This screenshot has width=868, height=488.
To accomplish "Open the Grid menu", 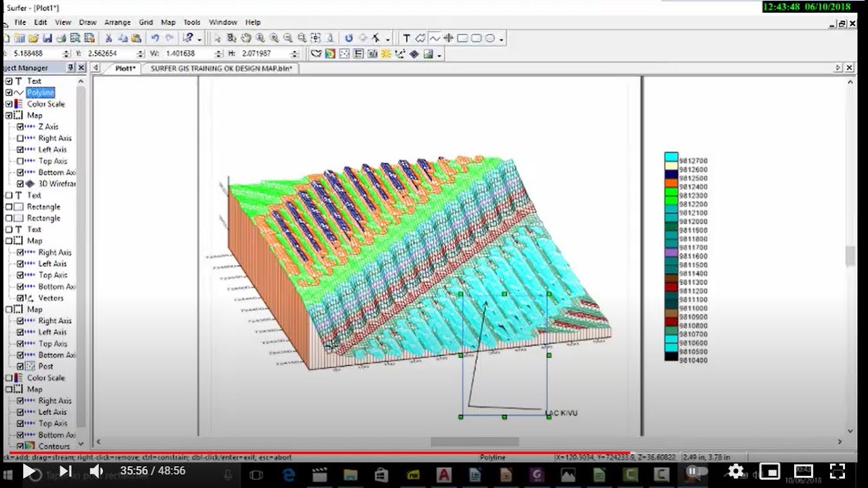I will (x=146, y=22).
